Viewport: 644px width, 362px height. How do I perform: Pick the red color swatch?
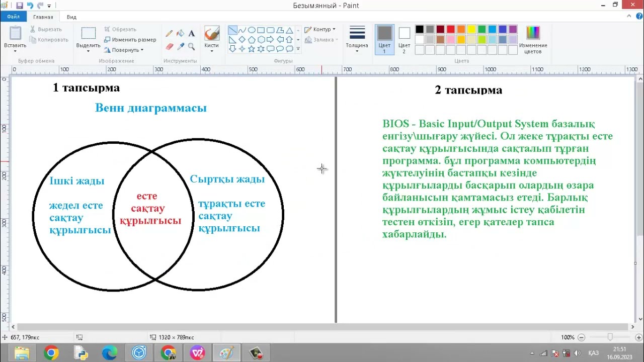point(451,29)
